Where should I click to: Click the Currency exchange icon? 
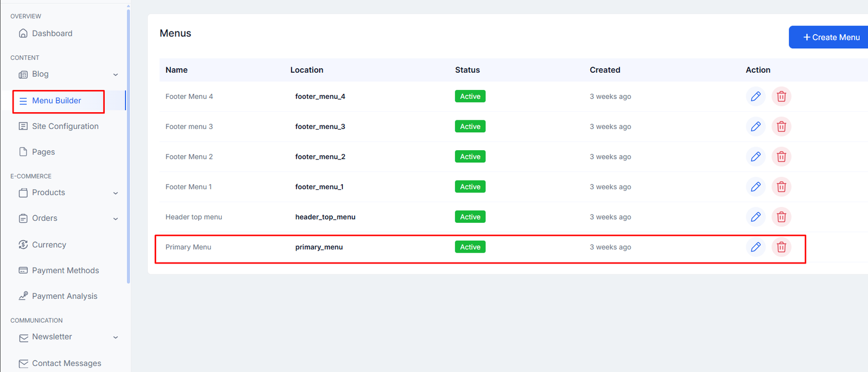click(23, 245)
